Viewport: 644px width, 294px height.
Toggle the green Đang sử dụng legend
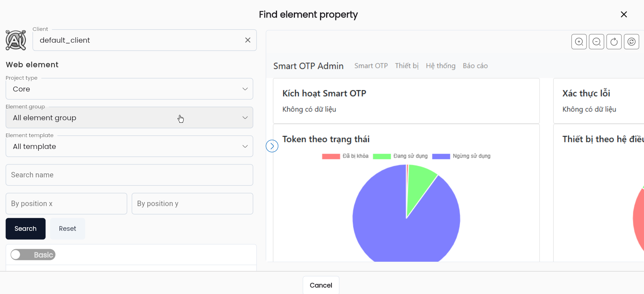[400, 156]
